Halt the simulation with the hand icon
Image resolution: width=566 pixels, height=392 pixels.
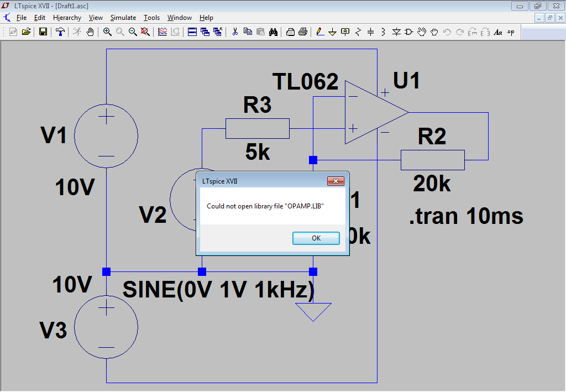[x=90, y=32]
